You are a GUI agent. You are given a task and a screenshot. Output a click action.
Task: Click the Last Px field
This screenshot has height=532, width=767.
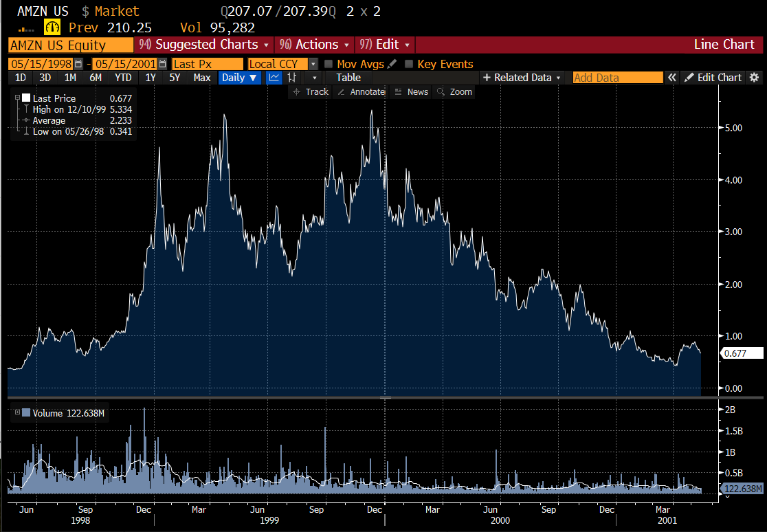coord(208,64)
